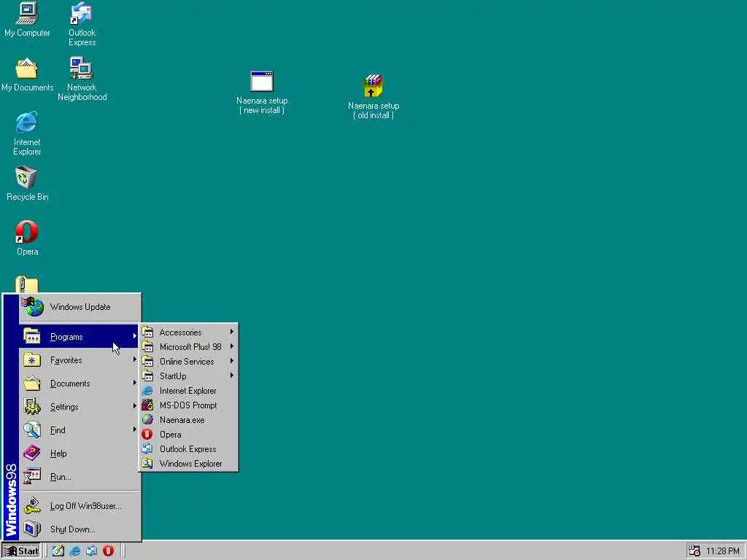This screenshot has height=560, width=747.
Task: Click Outlook Express quick launch icon
Action: [x=91, y=551]
